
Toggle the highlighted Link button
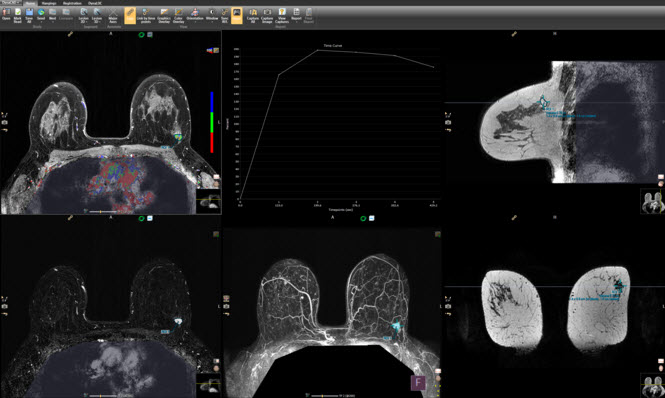pyautogui.click(x=130, y=15)
